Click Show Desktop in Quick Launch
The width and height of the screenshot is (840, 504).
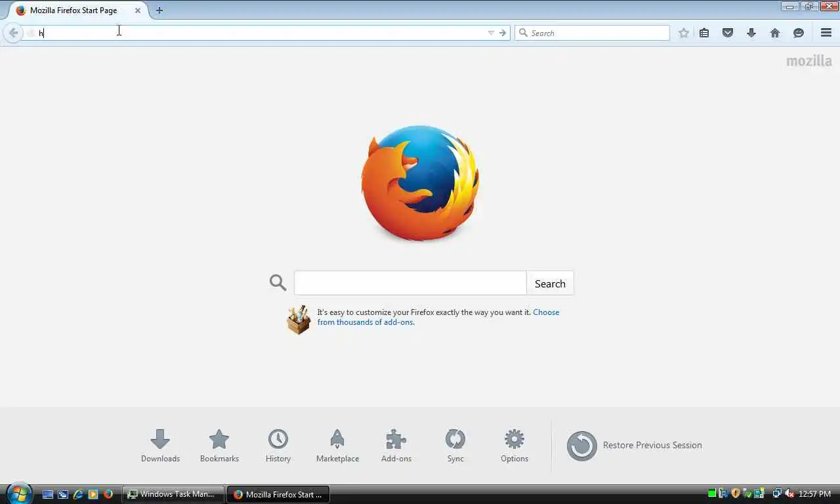click(48, 494)
